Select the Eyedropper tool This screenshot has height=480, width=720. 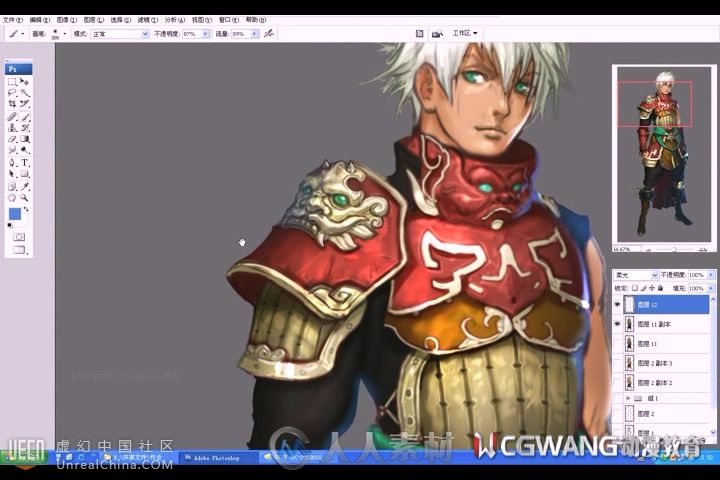pyautogui.click(x=25, y=186)
